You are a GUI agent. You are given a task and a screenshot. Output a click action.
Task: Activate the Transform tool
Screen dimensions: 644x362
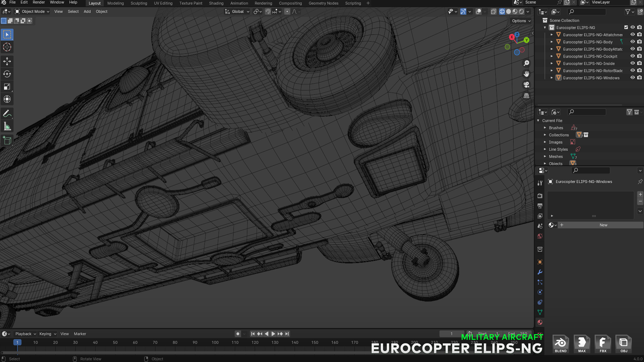[x=7, y=99]
